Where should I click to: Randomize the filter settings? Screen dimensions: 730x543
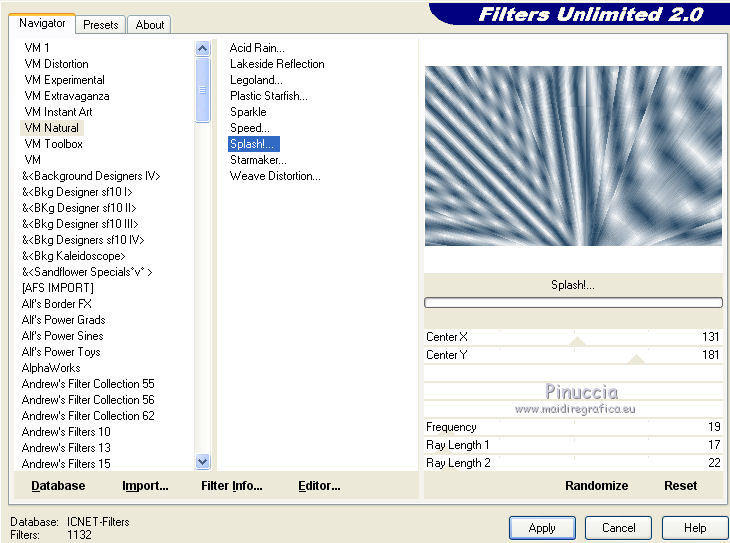596,486
